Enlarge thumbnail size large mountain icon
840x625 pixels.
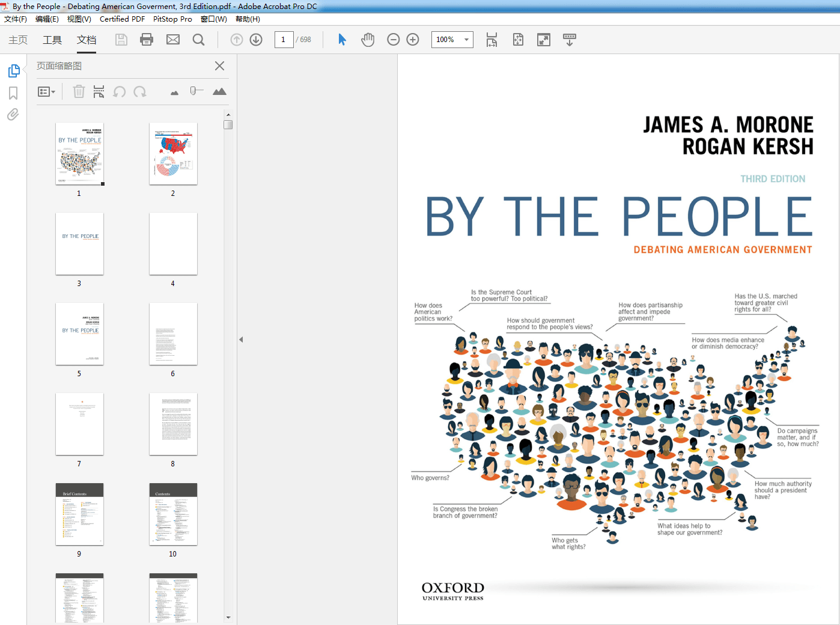219,91
